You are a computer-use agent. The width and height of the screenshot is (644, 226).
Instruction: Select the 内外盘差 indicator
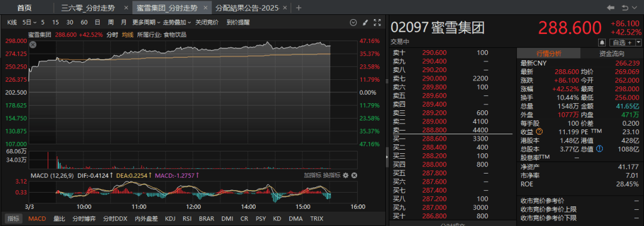tap(147, 219)
